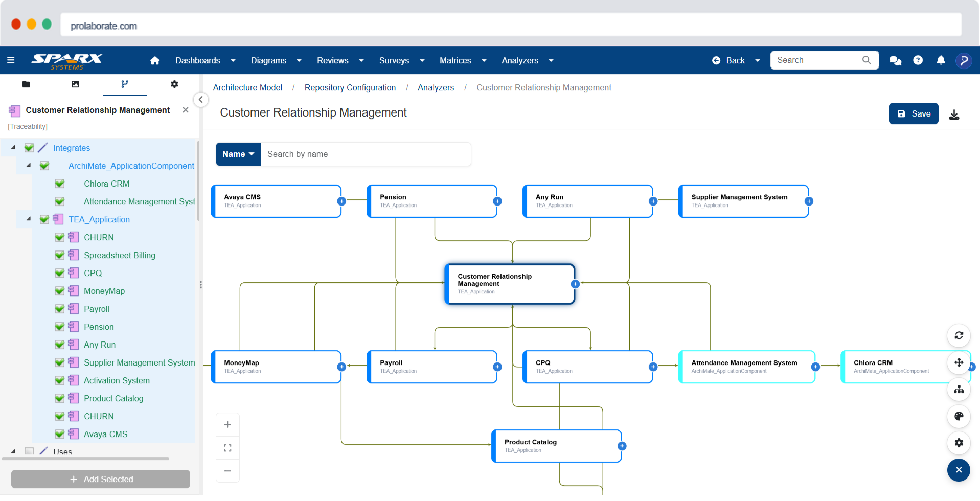Change layout with the hierarchy icon
Image resolution: width=980 pixels, height=501 pixels.
tap(959, 390)
